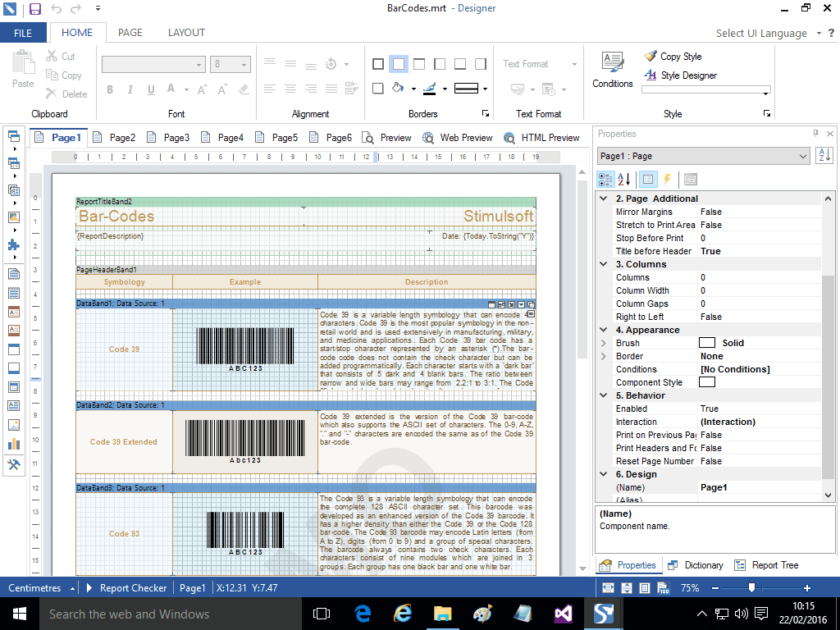Click categorized properties view icon
The height and width of the screenshot is (630, 840).
click(x=605, y=179)
